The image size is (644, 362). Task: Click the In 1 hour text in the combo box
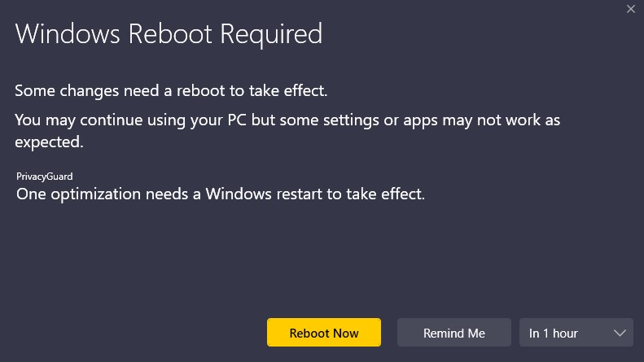(554, 334)
